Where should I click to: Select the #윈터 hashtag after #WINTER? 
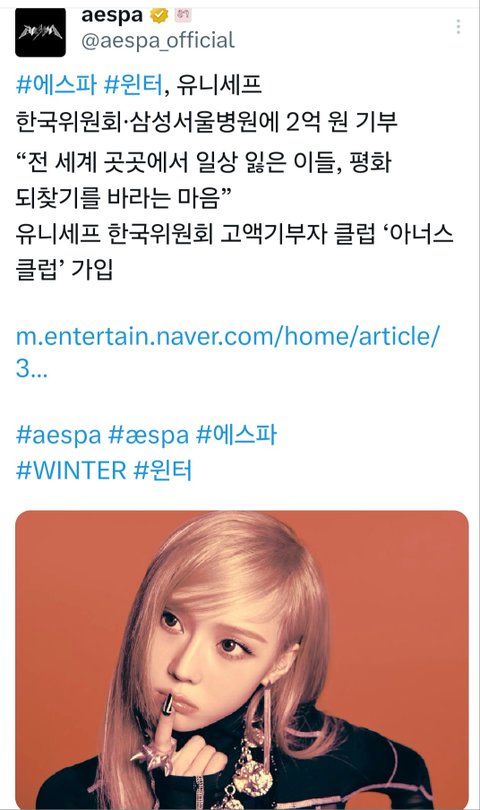pyautogui.click(x=163, y=471)
